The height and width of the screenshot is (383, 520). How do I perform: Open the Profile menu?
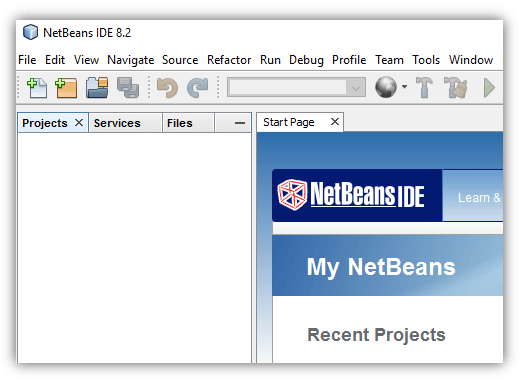coord(349,60)
